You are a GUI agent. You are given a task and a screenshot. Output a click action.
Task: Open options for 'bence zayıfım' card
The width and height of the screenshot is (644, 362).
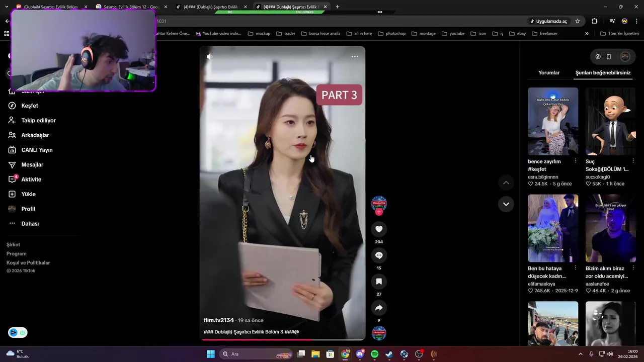575,161
